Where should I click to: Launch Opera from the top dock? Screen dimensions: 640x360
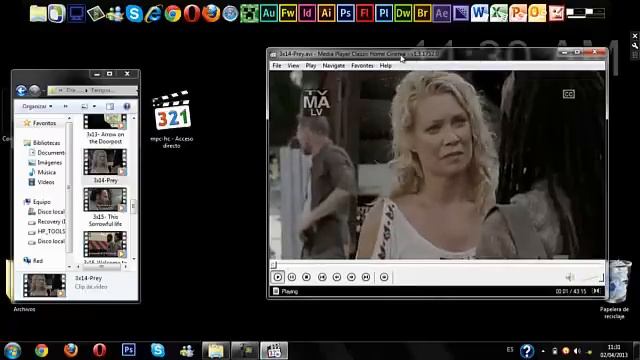coord(191,13)
